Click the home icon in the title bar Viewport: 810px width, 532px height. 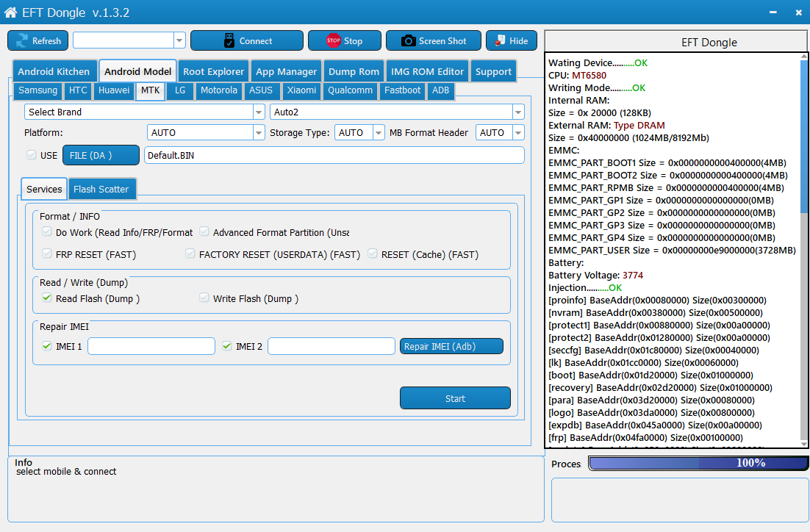click(x=10, y=12)
